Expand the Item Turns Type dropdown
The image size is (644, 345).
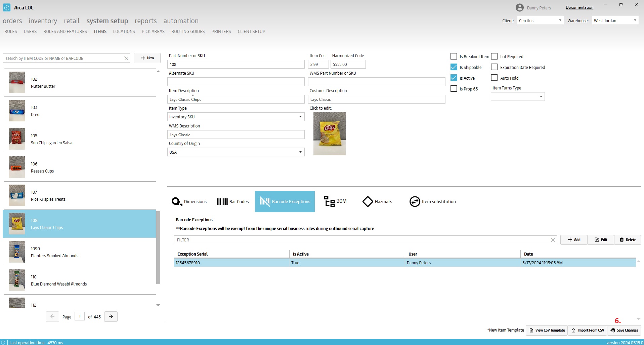click(518, 97)
